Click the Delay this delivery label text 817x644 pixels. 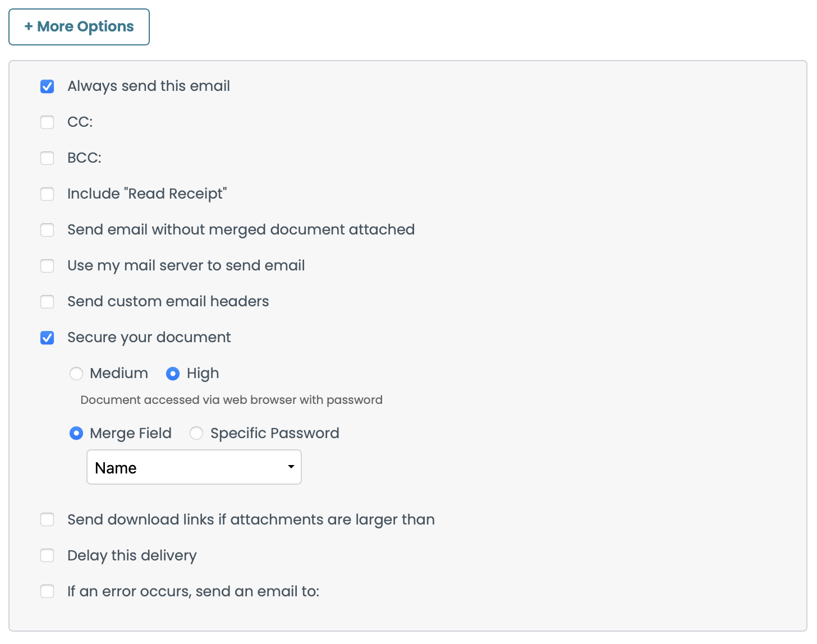click(132, 556)
